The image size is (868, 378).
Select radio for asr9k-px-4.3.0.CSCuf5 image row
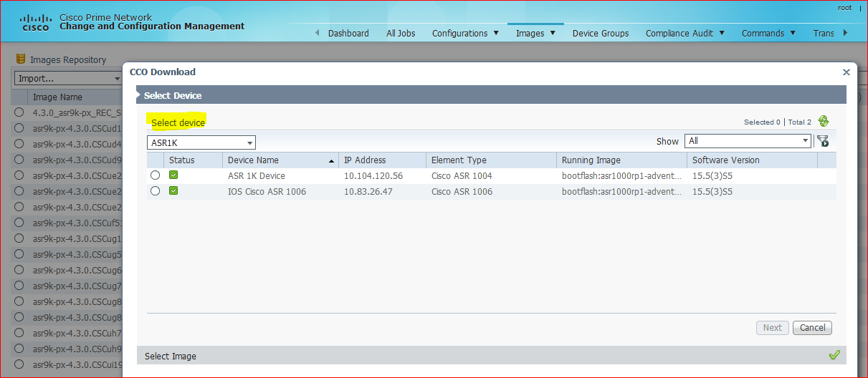tap(19, 223)
